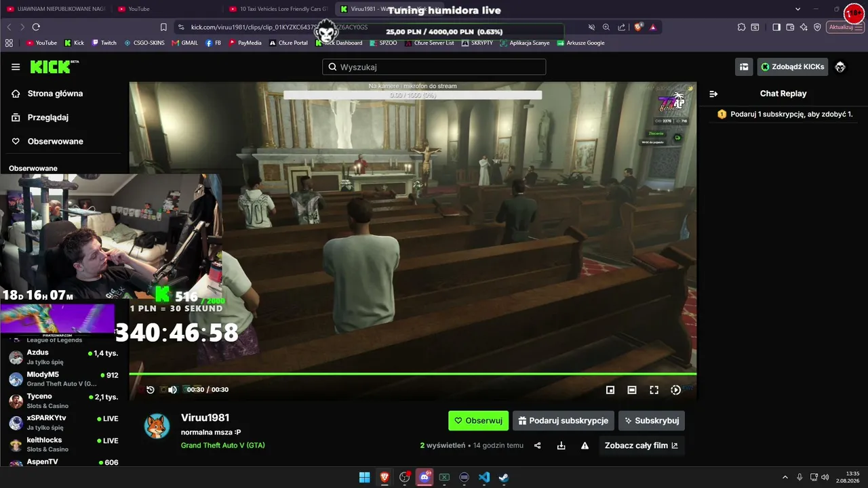This screenshot has height=488, width=868.
Task: Open Steam from the taskbar
Action: (504, 477)
